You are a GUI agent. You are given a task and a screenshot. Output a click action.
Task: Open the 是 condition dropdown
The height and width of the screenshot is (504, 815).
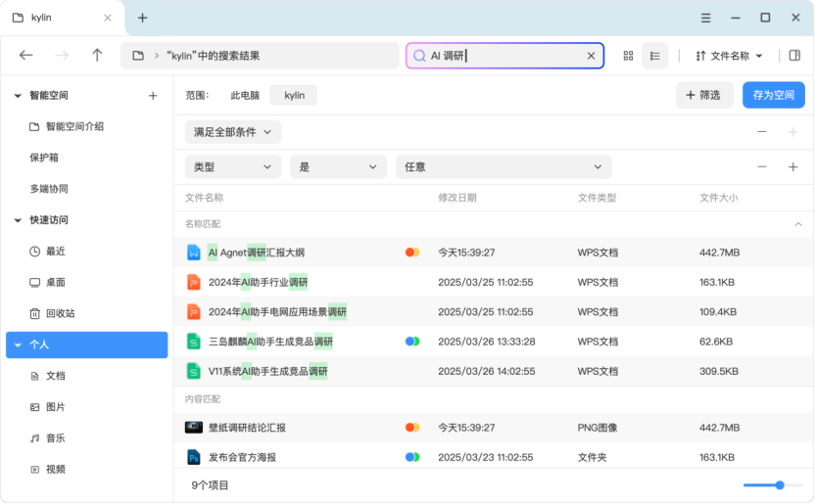(338, 167)
